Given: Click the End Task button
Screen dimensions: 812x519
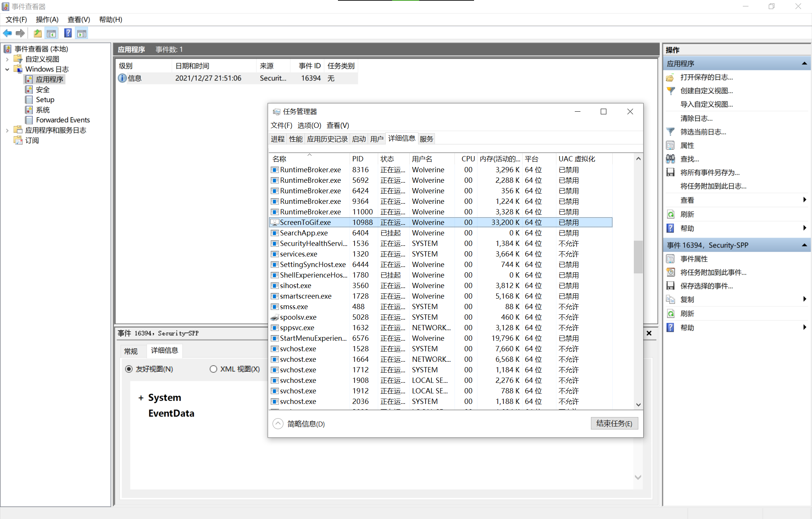Looking at the screenshot, I should click(614, 423).
